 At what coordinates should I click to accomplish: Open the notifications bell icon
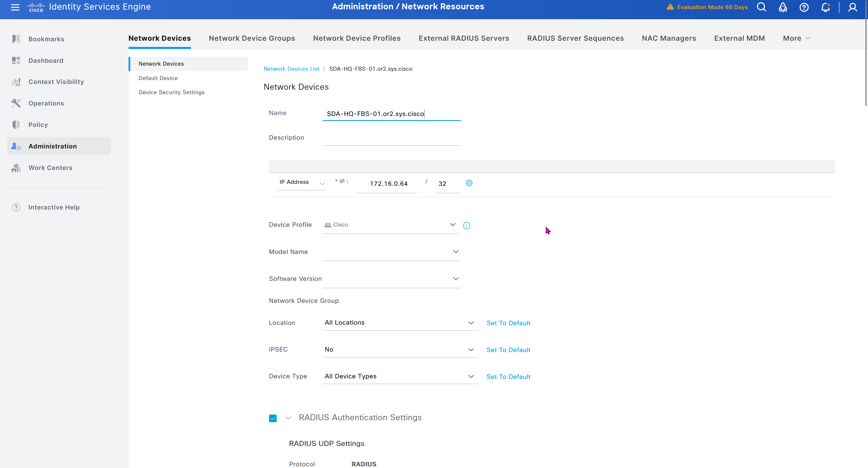[825, 7]
